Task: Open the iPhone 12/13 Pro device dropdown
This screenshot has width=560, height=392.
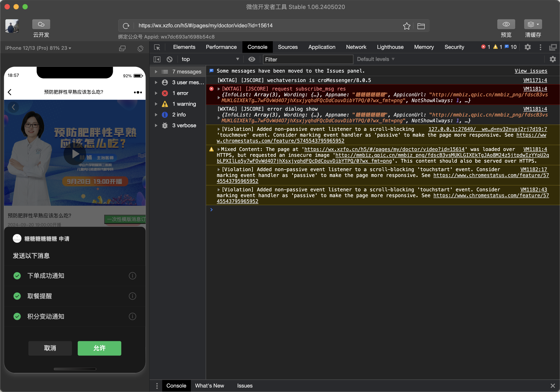Action: 38,48
